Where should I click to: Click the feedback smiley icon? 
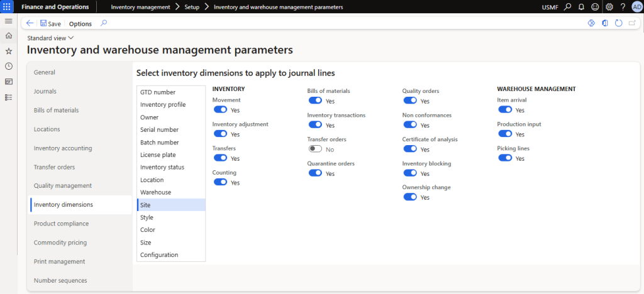594,7
